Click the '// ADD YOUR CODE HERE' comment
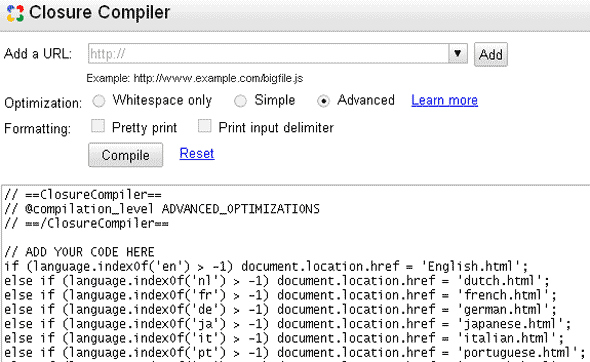 tap(79, 252)
